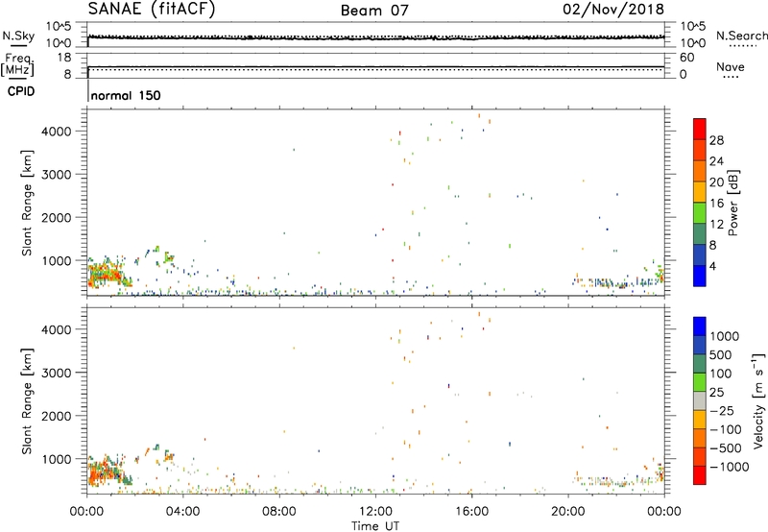Select the 'CPID' row label
The height and width of the screenshot is (532, 768).
click(21, 91)
